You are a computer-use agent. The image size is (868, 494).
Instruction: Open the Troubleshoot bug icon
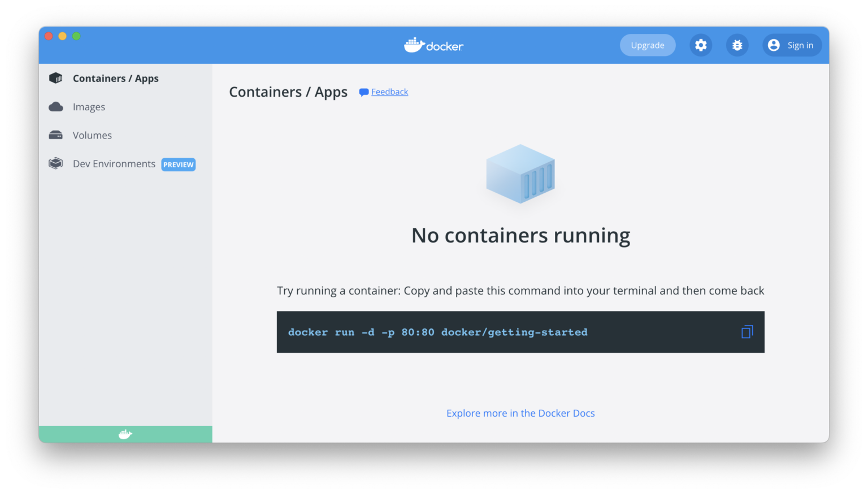(737, 45)
